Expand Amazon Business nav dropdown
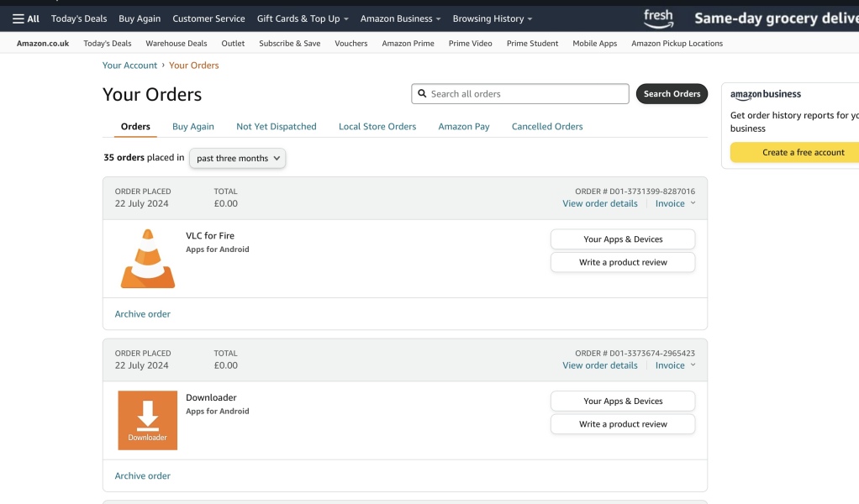The height and width of the screenshot is (504, 859). [x=400, y=18]
